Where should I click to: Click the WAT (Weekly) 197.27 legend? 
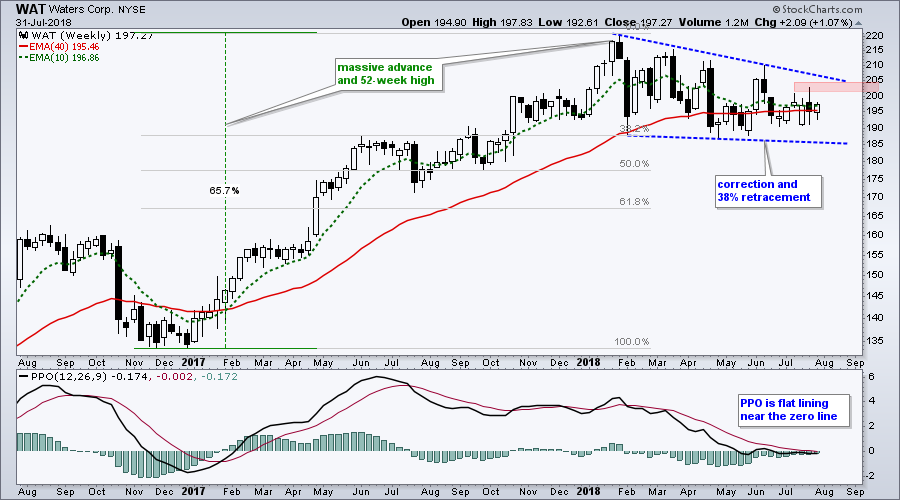point(86,36)
